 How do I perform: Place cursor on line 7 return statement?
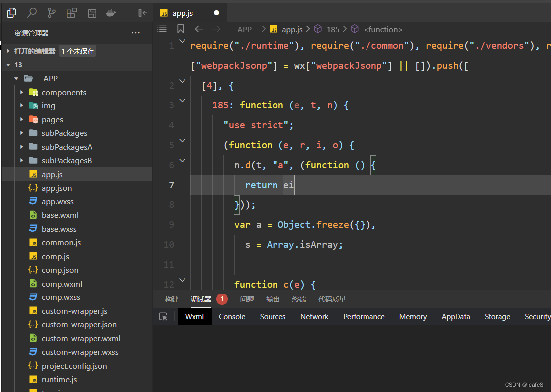click(270, 185)
